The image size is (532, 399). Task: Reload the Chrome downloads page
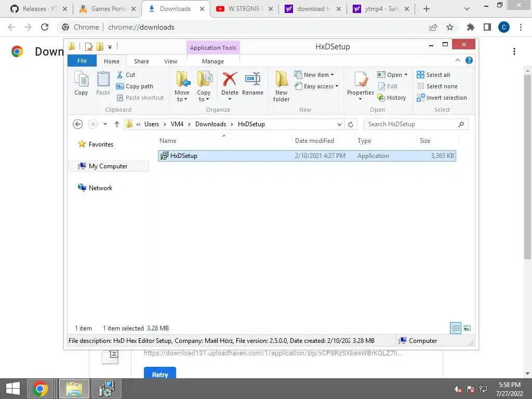(45, 27)
